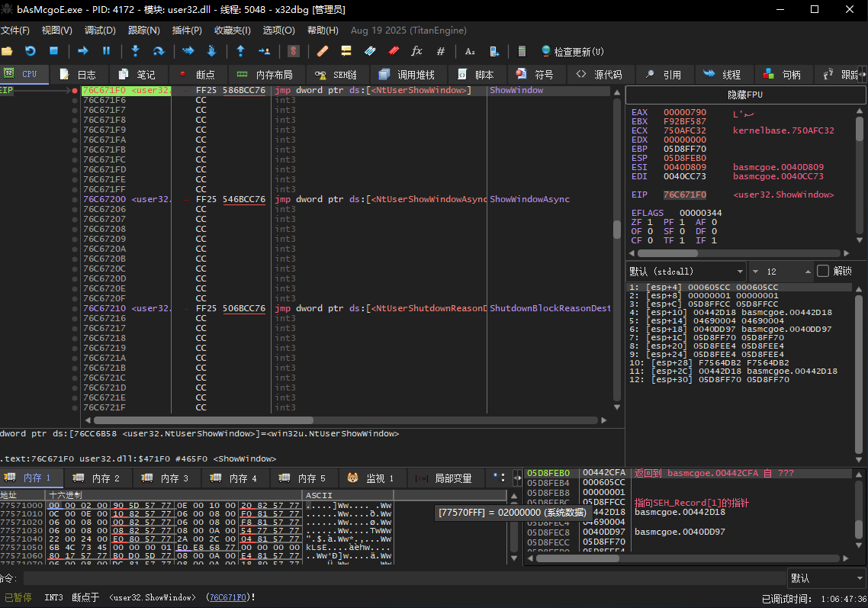868x608 pixels.
Task: Open the calculator tool
Action: [522, 52]
